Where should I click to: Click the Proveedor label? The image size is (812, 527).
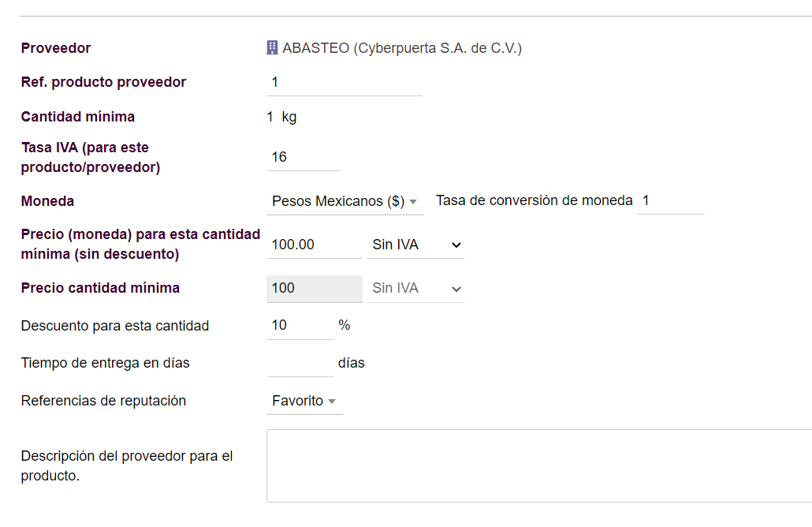tap(56, 48)
